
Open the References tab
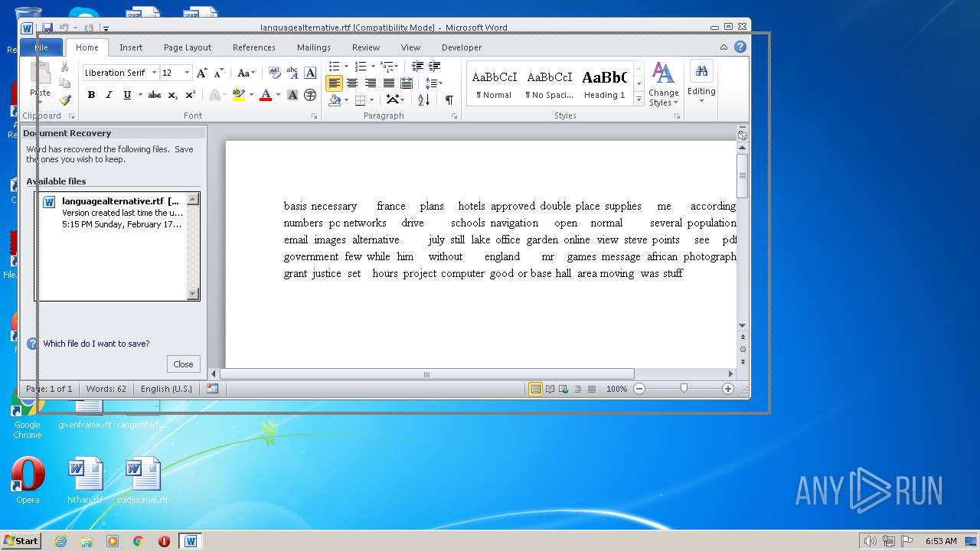pos(254,47)
